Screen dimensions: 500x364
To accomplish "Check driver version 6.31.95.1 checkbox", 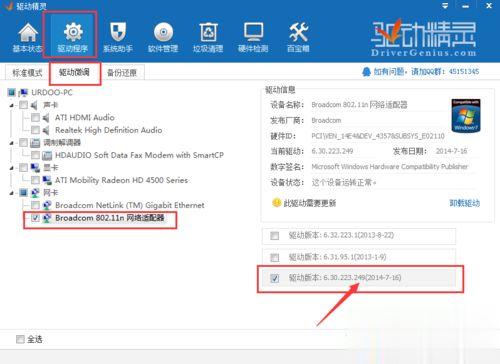I will [275, 257].
